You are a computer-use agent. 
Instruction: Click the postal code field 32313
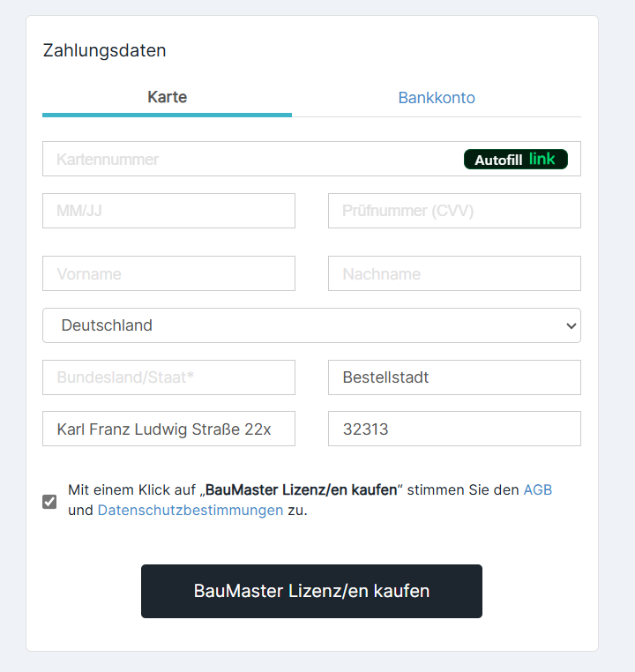[454, 429]
